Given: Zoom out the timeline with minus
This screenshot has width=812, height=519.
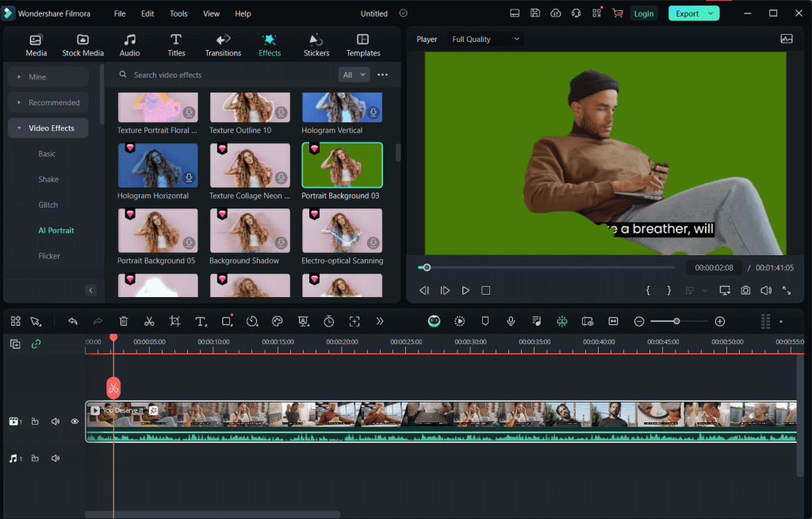Looking at the screenshot, I should tap(639, 322).
